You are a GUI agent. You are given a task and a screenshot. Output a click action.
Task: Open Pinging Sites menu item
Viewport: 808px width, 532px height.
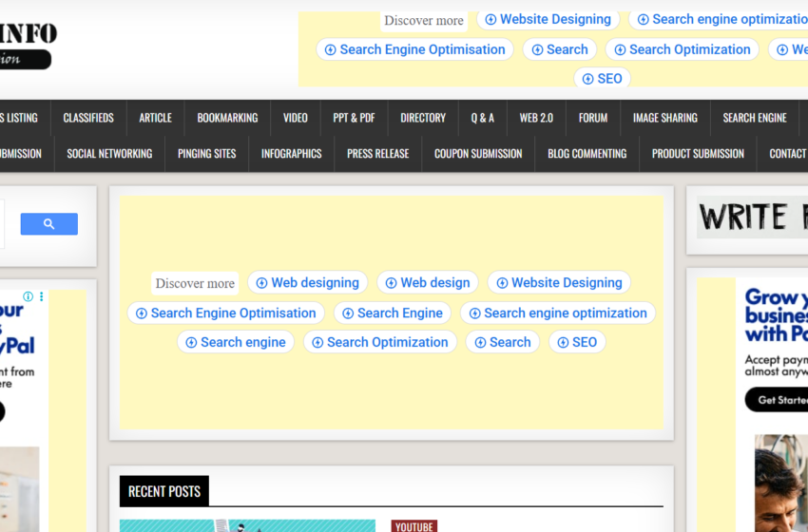(x=206, y=154)
